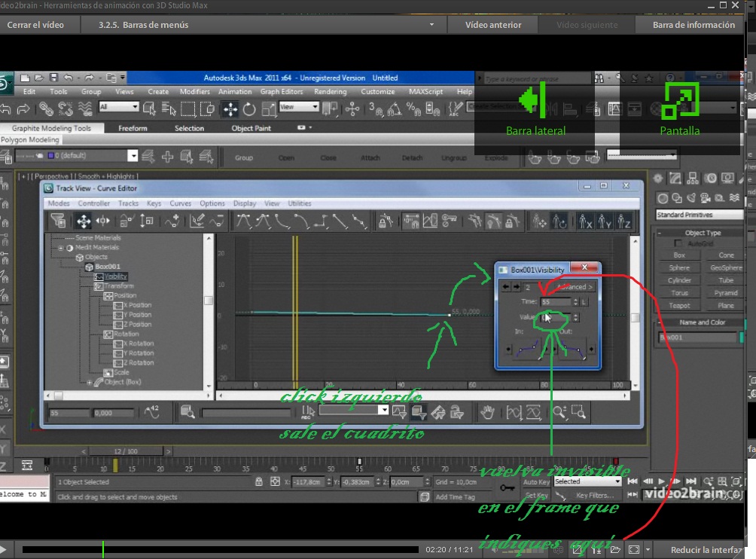
Task: Set tangents to Auto in Curve Editor
Action: (x=243, y=221)
